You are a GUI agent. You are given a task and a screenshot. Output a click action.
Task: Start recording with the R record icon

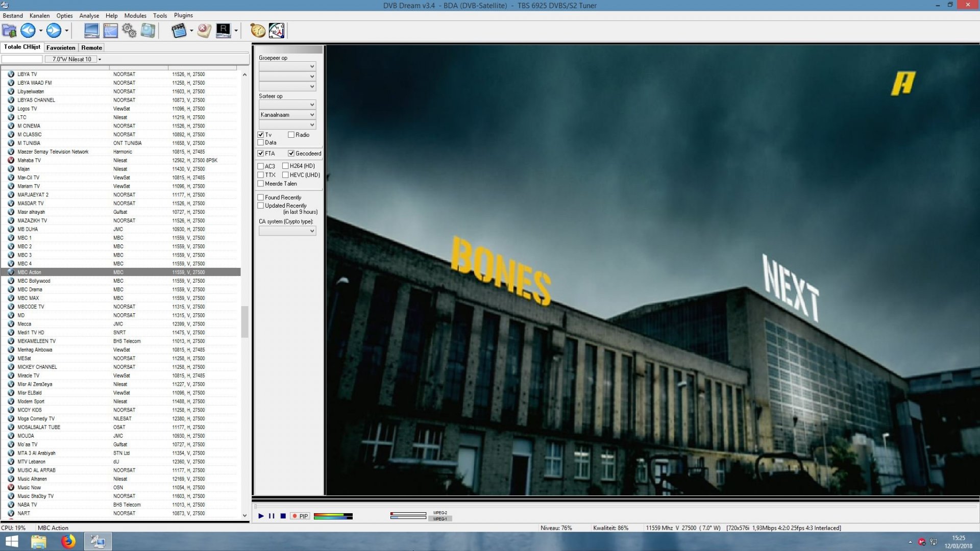(x=224, y=31)
